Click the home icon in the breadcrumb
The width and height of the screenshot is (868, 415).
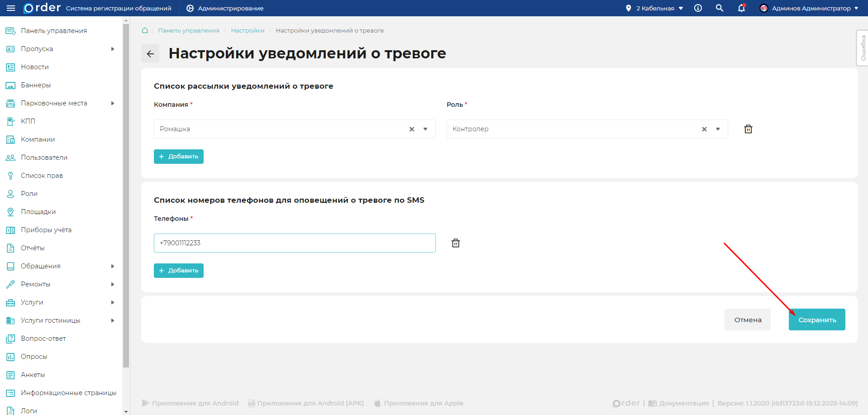point(144,30)
